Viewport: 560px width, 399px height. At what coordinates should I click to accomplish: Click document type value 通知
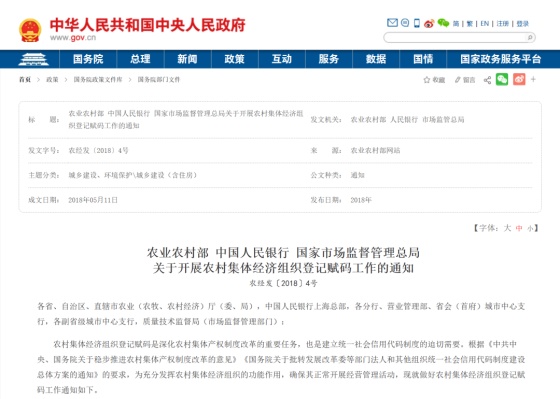point(358,175)
